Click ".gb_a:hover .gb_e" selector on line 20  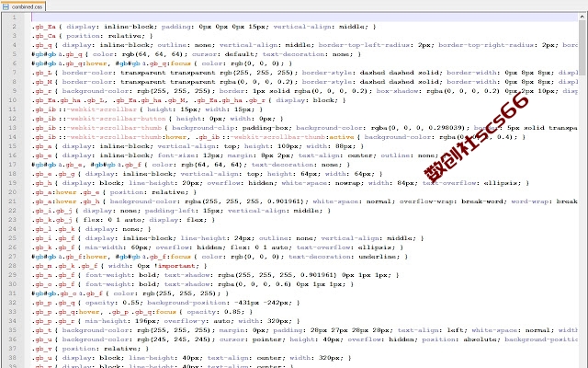point(66,192)
